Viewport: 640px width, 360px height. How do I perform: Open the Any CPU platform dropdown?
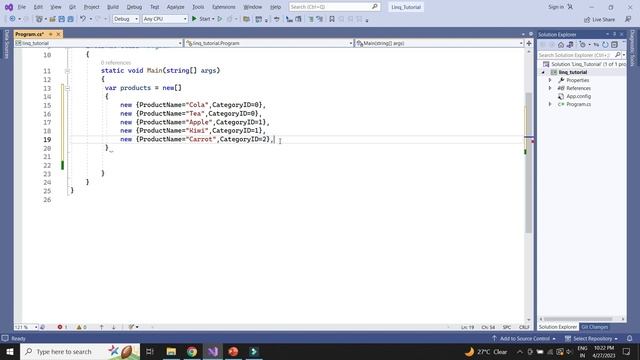[164, 19]
